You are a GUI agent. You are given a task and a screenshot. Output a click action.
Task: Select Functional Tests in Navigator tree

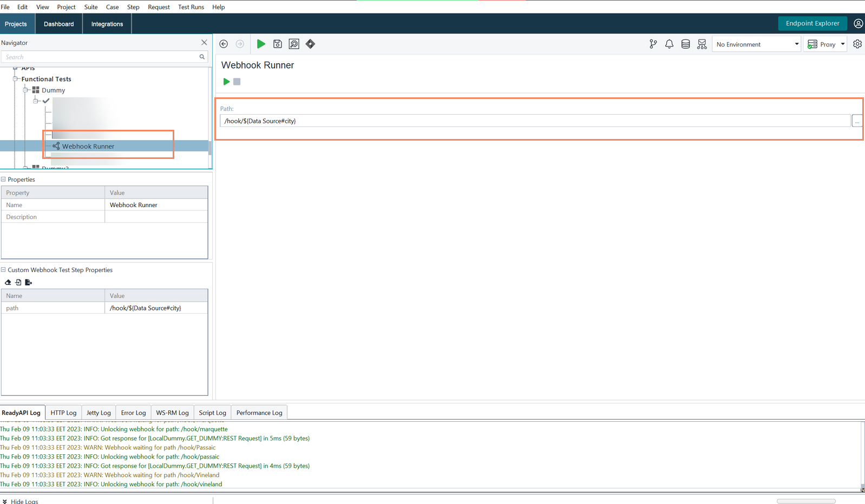point(46,79)
